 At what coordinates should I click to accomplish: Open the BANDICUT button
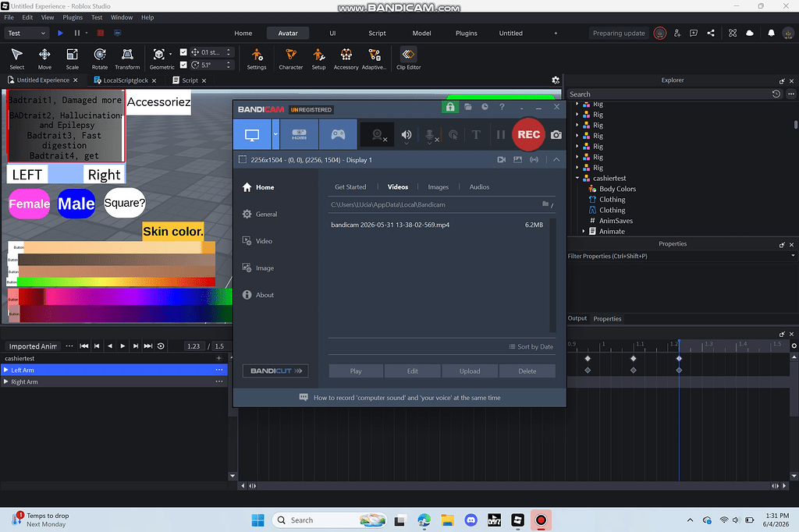275,371
